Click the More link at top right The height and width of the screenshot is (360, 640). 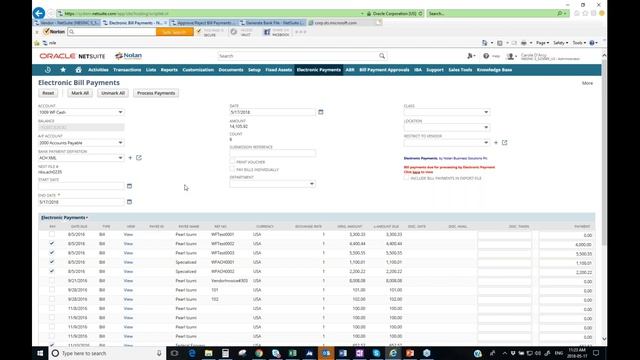point(587,83)
